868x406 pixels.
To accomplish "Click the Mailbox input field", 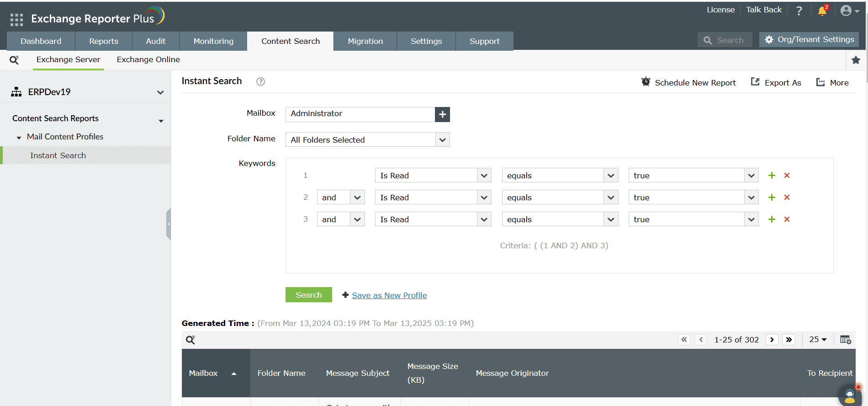I will 360,114.
